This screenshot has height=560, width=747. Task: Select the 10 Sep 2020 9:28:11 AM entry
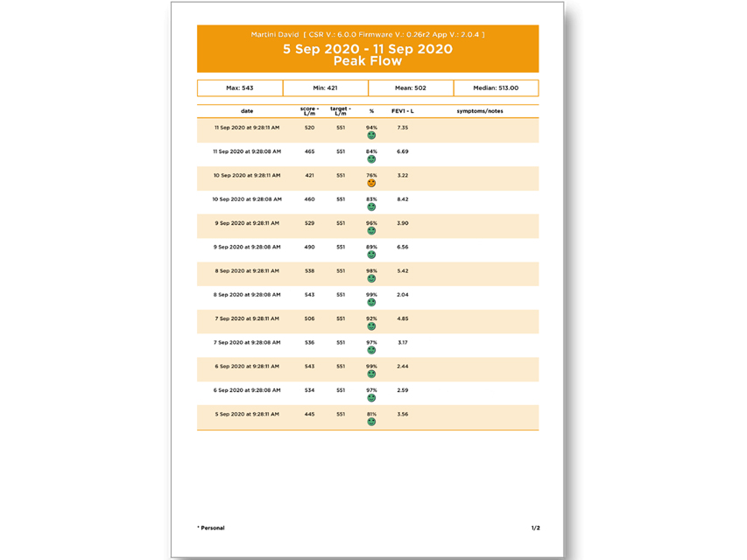coord(247,175)
